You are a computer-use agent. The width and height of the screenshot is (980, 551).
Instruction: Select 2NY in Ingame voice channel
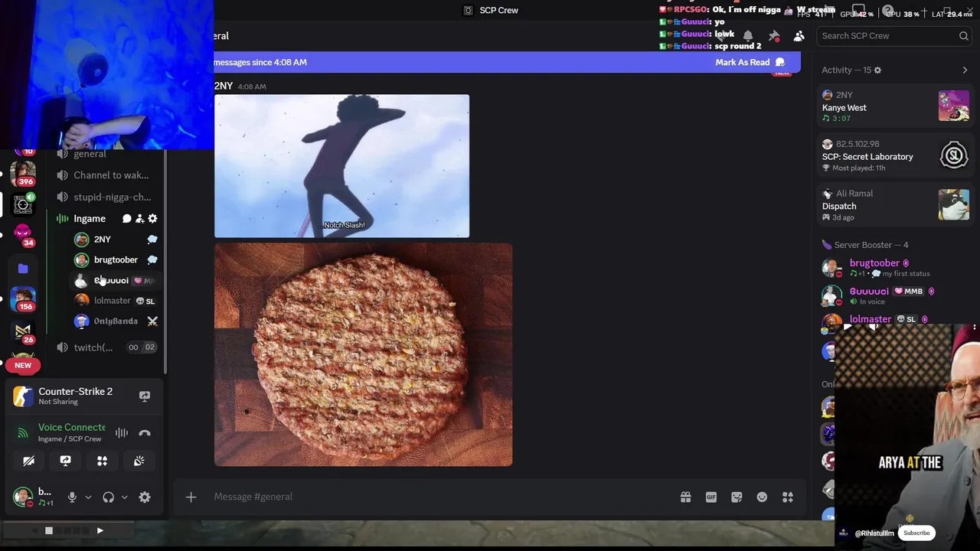coord(115,240)
